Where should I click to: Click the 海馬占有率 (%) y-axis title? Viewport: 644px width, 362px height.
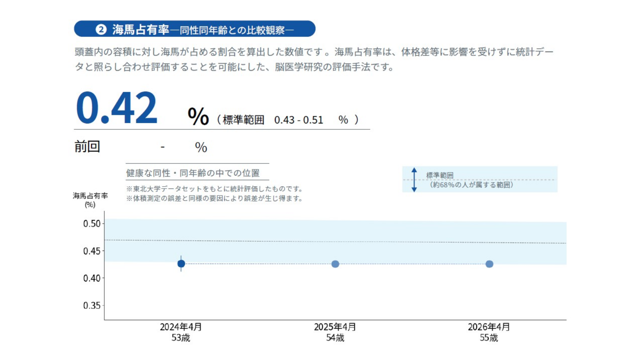point(90,200)
